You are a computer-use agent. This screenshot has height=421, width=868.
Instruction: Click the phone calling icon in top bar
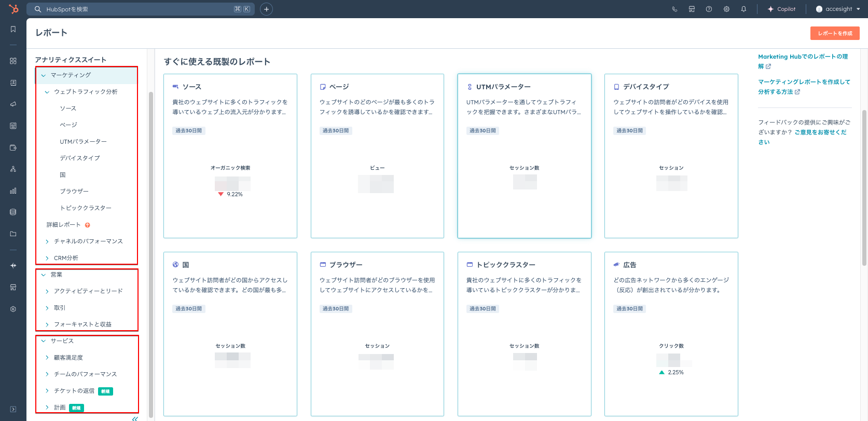coord(674,9)
